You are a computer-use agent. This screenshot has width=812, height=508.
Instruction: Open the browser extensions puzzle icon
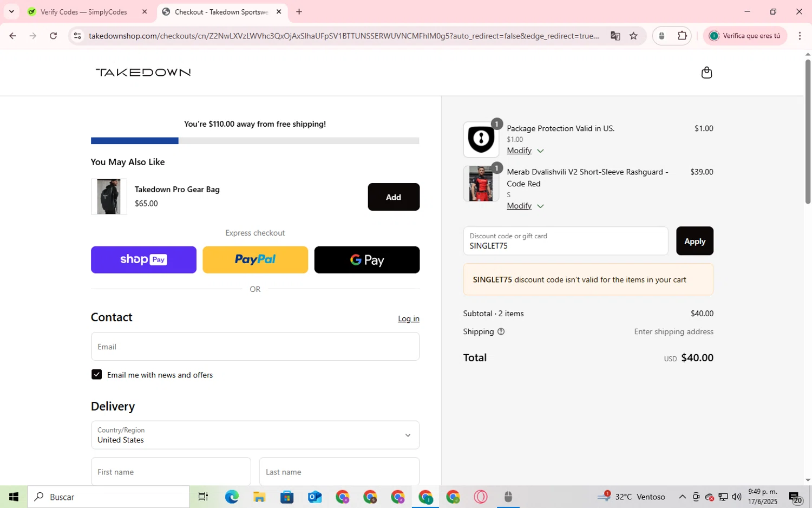[x=682, y=36]
